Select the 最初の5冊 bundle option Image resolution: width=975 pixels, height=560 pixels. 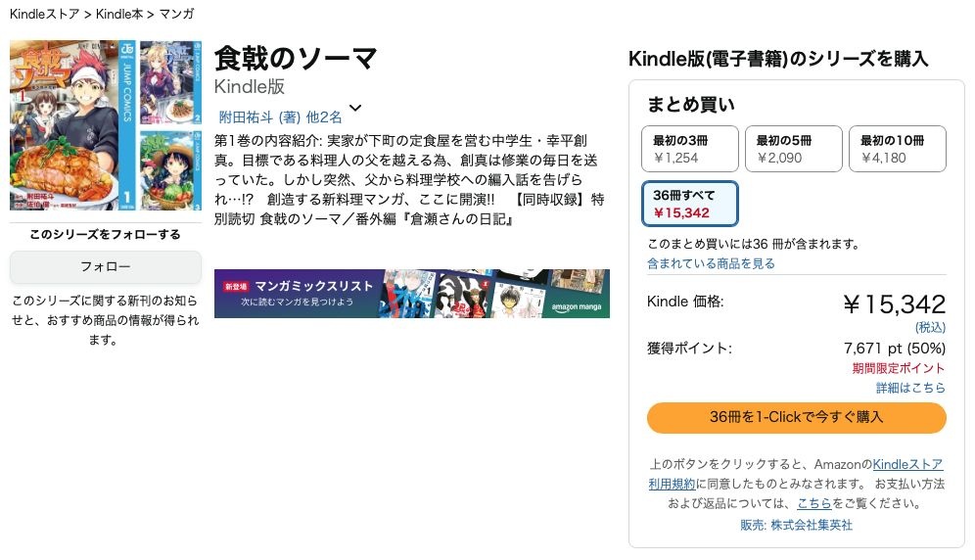[794, 149]
